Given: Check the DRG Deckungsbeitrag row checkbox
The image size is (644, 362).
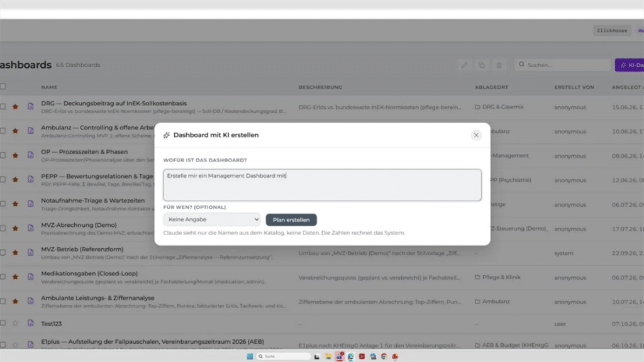Looking at the screenshot, I should 3,107.
